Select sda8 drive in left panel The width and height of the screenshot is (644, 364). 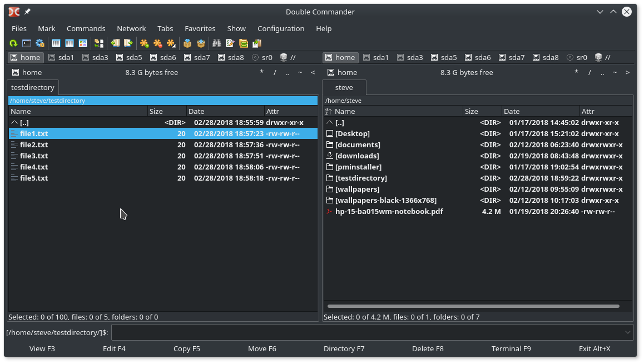coord(231,57)
